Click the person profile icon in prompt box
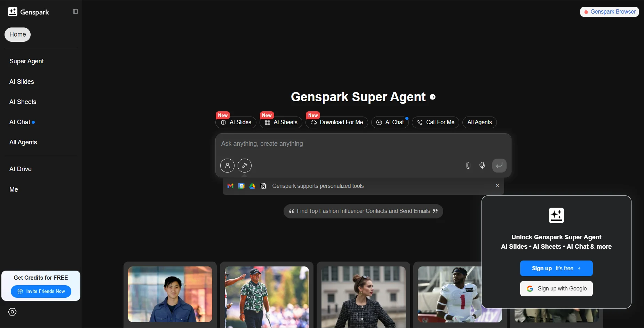This screenshot has width=644, height=328. tap(227, 166)
